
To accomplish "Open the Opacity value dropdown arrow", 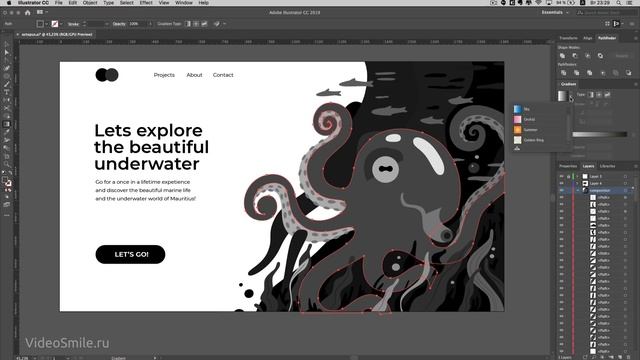I will click(150, 24).
